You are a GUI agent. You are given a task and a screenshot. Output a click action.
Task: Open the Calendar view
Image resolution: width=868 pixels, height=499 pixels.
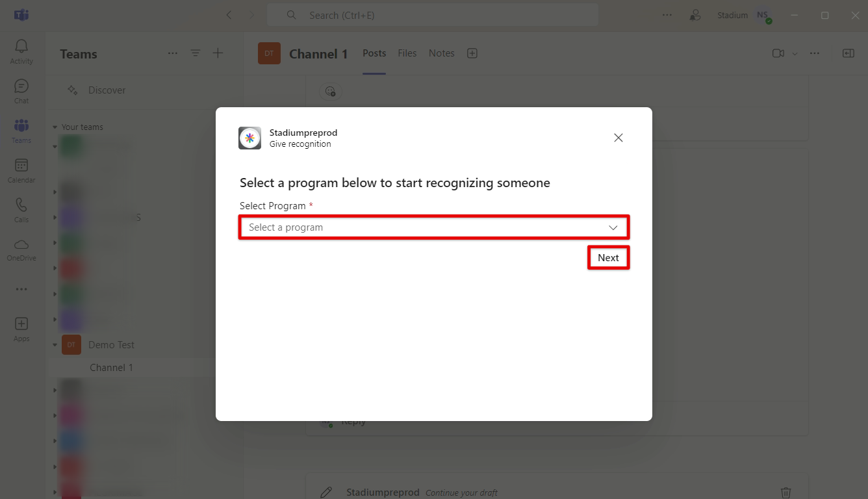[21, 171]
